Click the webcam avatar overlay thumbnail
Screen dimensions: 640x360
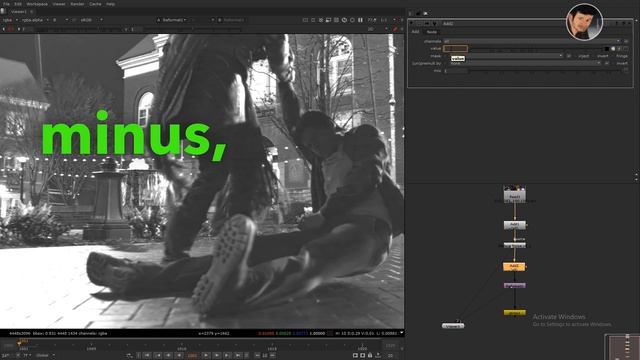(x=584, y=22)
